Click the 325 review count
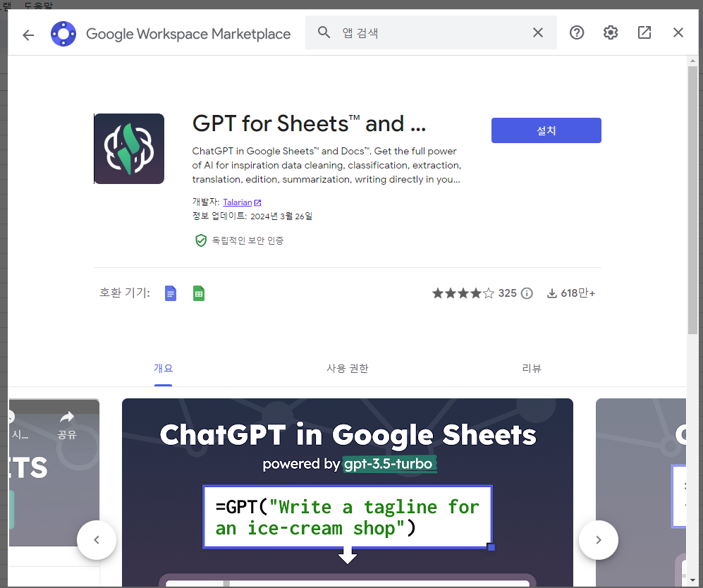Image resolution: width=703 pixels, height=588 pixels. click(x=508, y=293)
